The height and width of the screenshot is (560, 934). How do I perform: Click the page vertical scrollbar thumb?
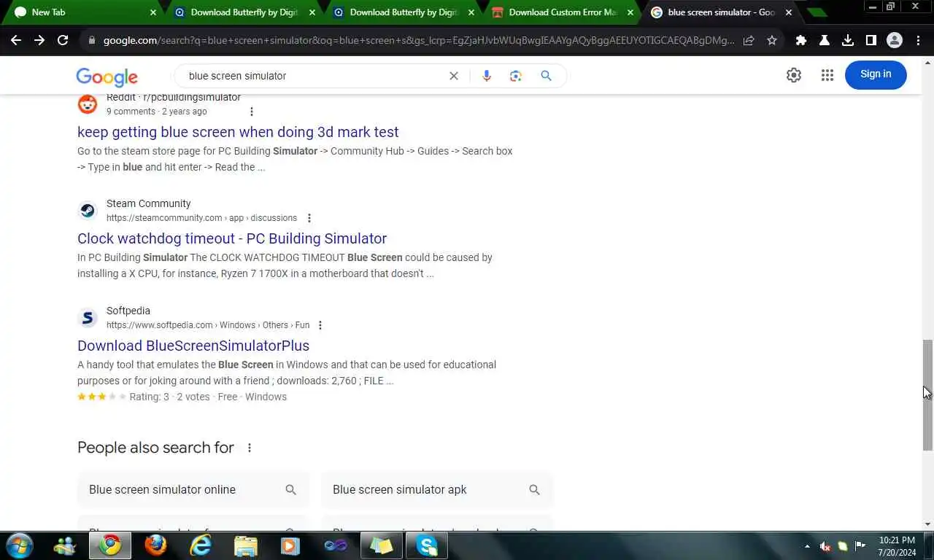coord(927,394)
